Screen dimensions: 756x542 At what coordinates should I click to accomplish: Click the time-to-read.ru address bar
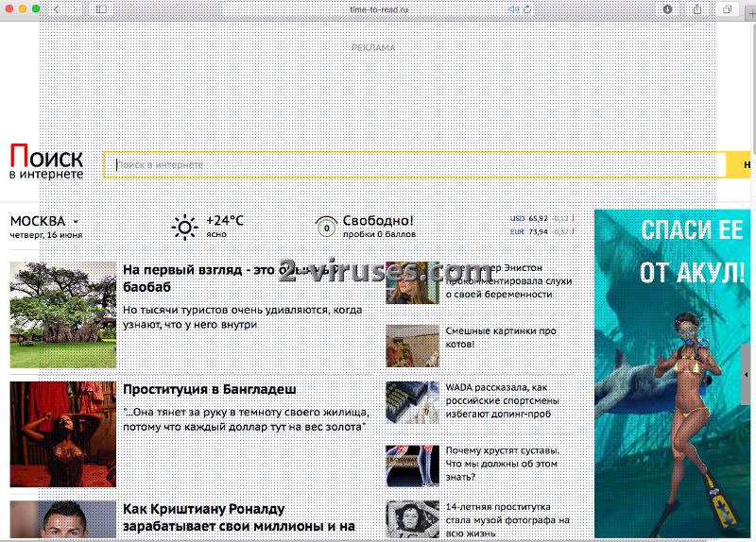[369, 8]
